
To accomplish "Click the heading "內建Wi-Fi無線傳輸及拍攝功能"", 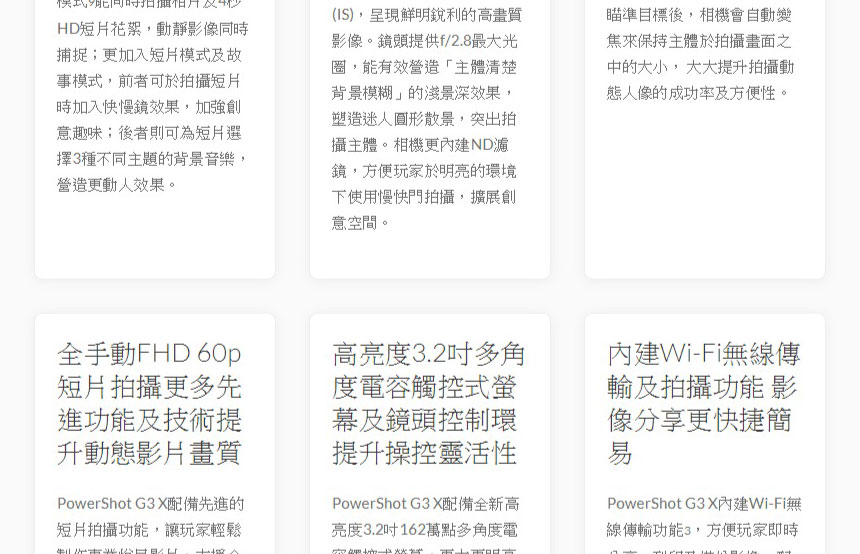I will (x=704, y=404).
